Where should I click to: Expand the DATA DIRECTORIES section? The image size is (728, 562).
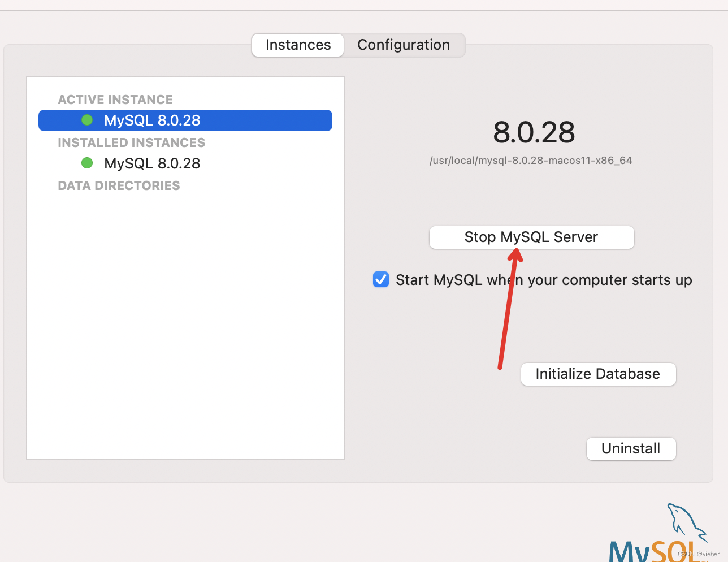[x=119, y=185]
